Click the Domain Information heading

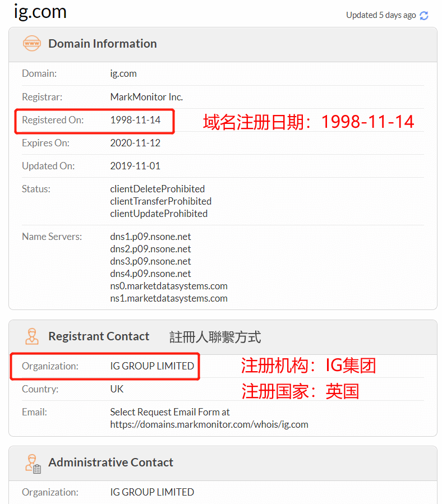[x=103, y=43]
